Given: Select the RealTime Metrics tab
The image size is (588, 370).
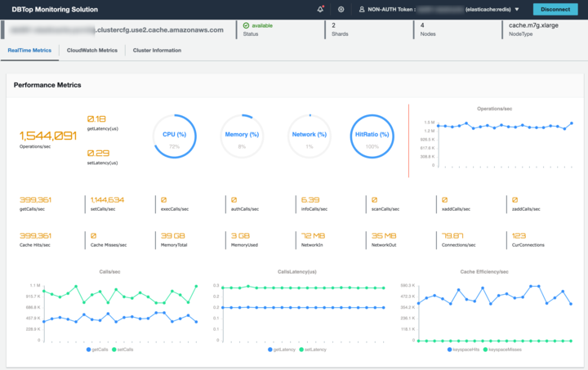Looking at the screenshot, I should point(29,51).
